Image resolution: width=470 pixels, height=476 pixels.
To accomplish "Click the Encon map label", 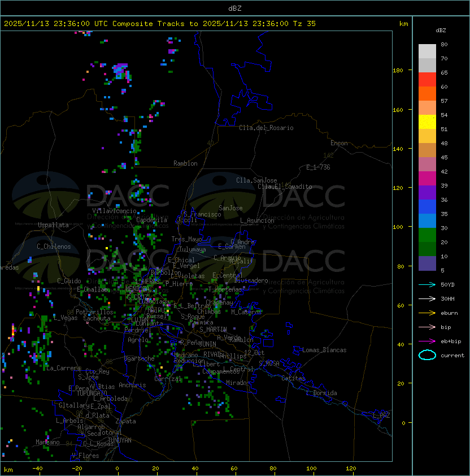I will pos(339,143).
